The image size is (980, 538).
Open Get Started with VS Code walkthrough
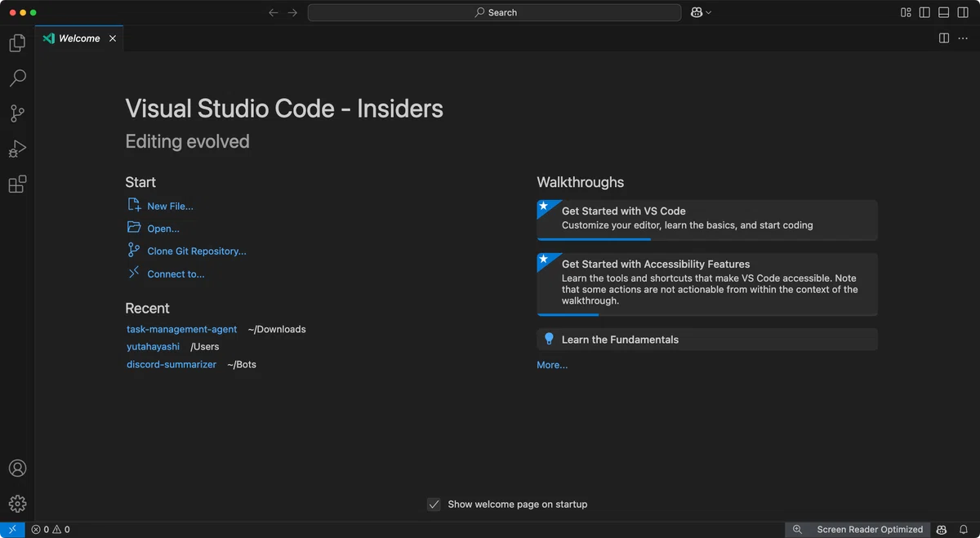(x=707, y=220)
